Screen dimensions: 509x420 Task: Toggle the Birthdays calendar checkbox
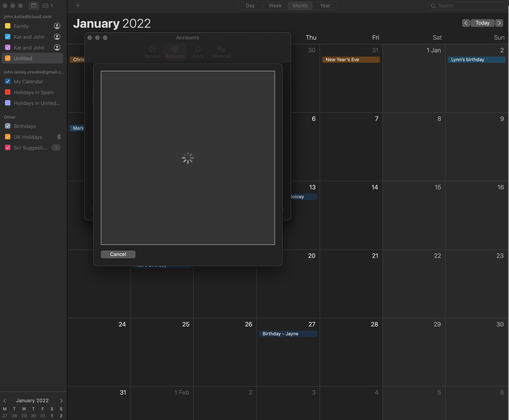pos(8,126)
